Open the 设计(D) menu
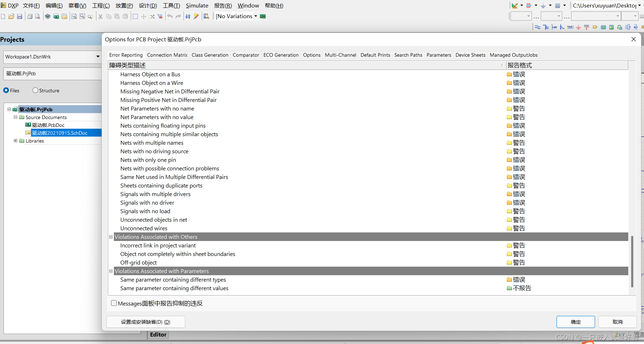This screenshot has height=344, width=644. tap(148, 5)
